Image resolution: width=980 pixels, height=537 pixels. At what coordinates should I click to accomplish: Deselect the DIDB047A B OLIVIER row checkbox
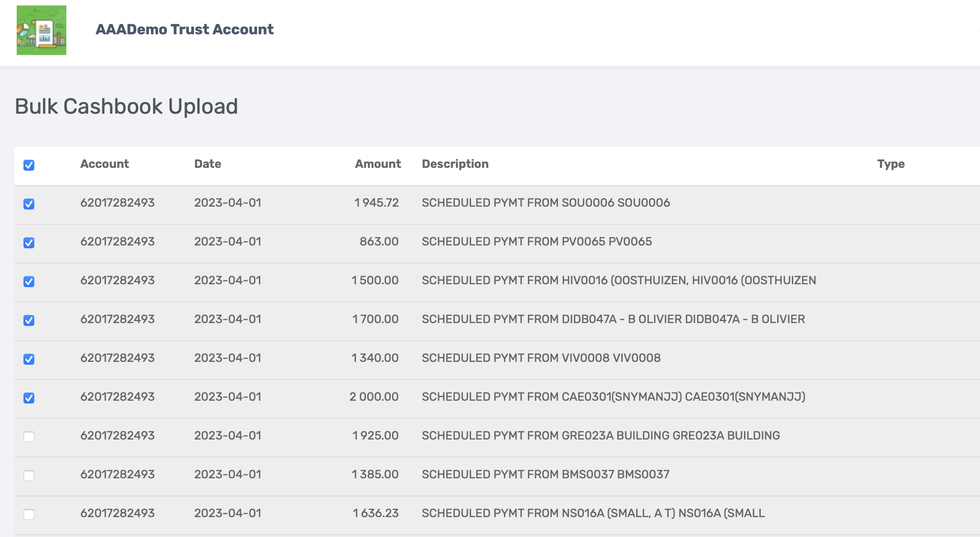29,320
